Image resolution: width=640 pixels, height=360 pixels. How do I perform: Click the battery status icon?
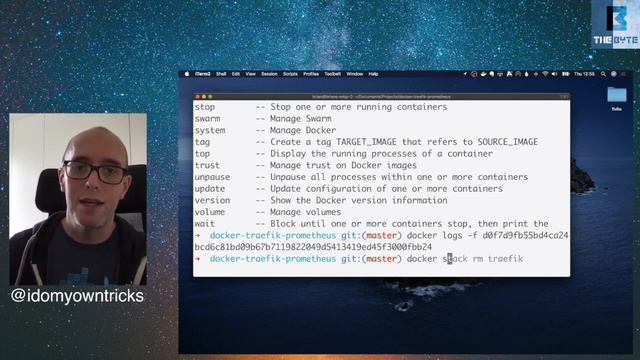click(x=565, y=74)
